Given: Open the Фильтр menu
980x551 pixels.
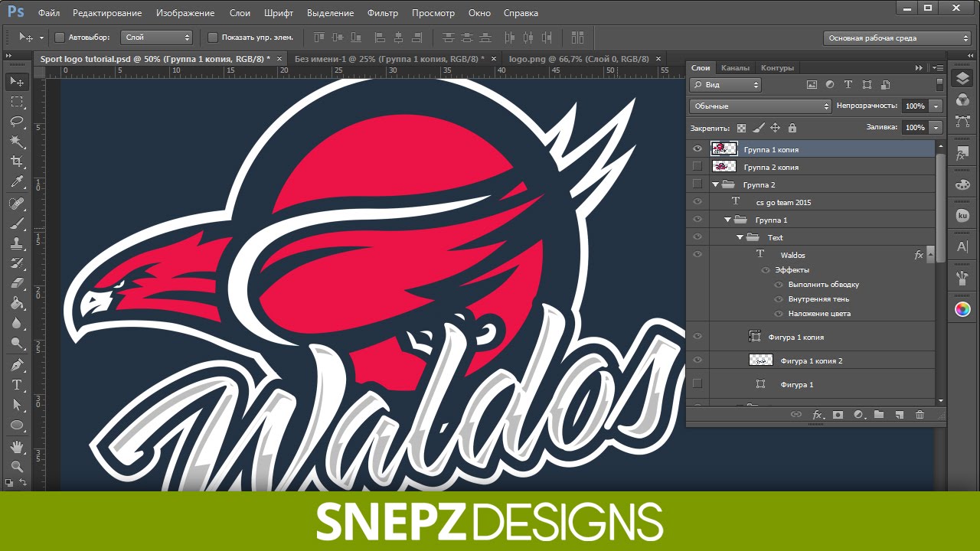Looking at the screenshot, I should click(x=382, y=13).
